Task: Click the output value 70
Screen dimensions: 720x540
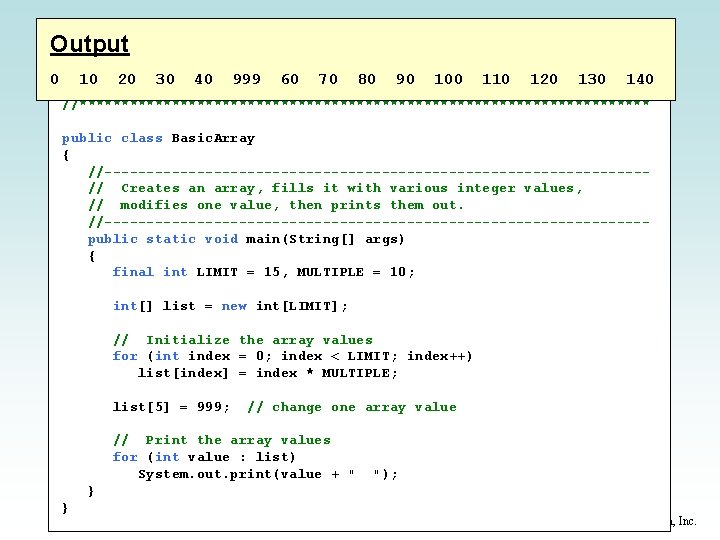Action: point(328,79)
